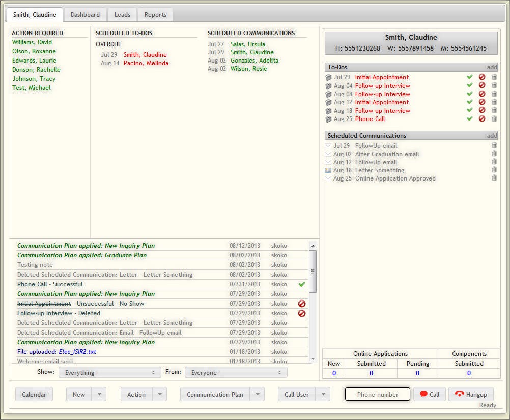The image size is (510, 420).
Task: Delete the Aug 25 Online Application Approved
Action: (494, 177)
